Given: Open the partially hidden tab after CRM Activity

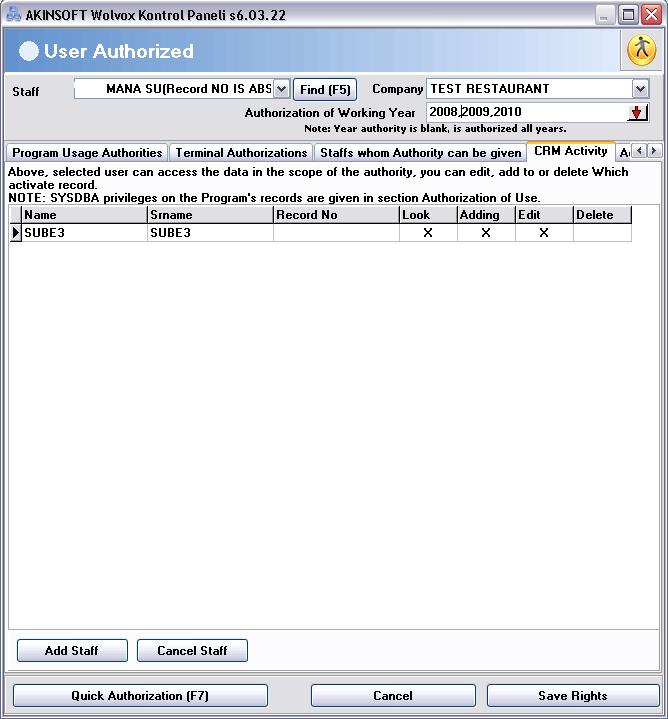Looking at the screenshot, I should (x=624, y=153).
